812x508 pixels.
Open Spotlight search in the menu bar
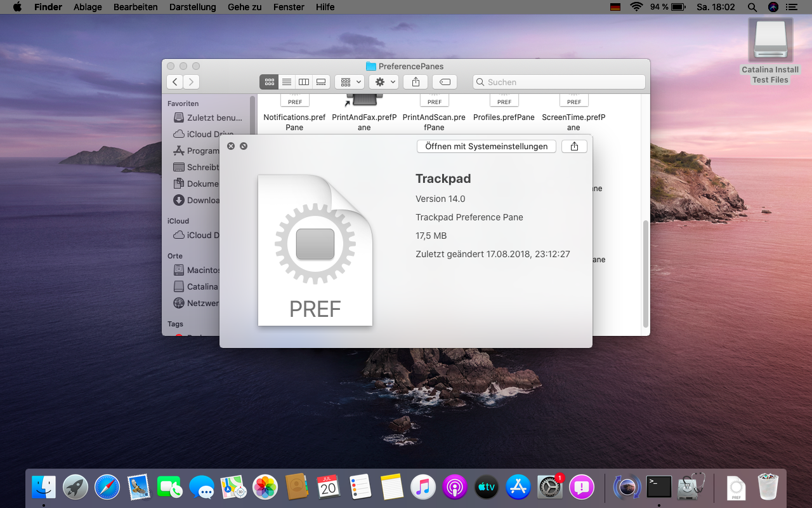[x=752, y=7]
